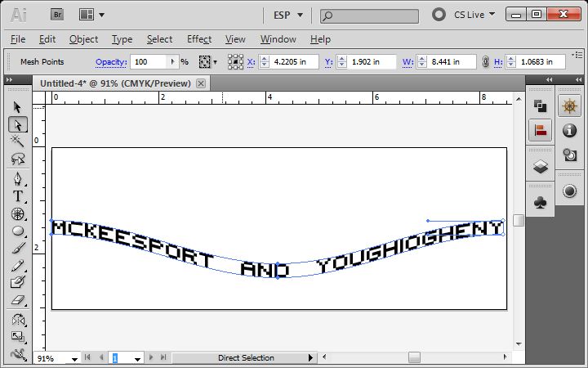Select the globe-shaped grid tool
Image resolution: width=588 pixels, height=368 pixels.
pyautogui.click(x=17, y=213)
